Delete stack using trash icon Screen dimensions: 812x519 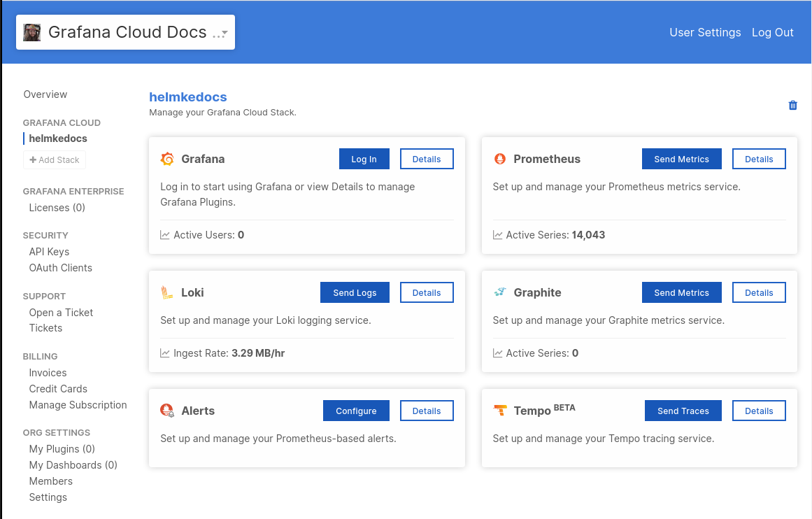click(792, 105)
